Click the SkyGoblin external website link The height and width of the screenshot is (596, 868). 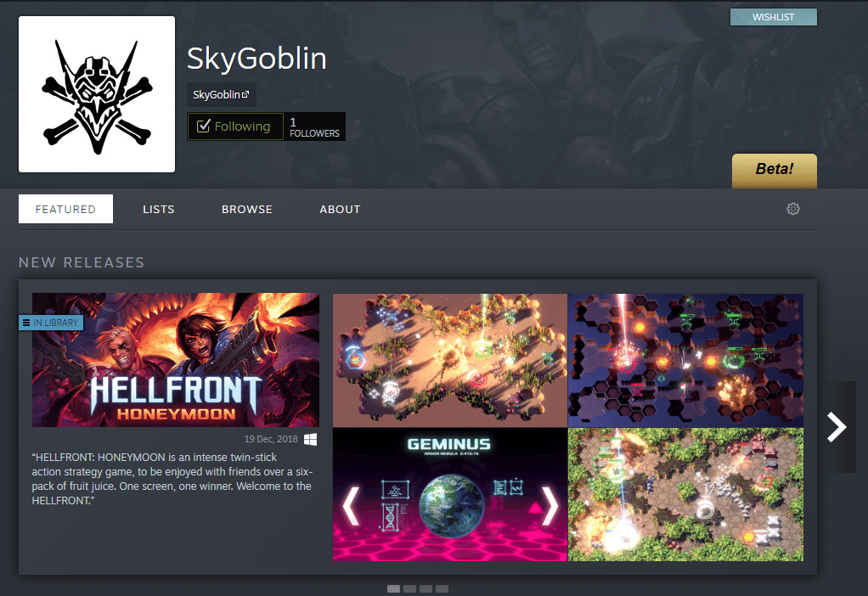tap(221, 94)
